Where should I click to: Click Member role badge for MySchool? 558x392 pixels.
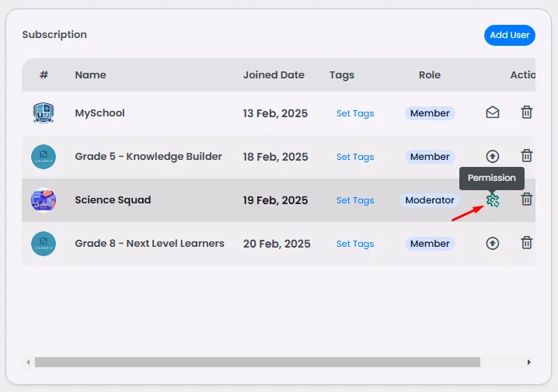(x=429, y=113)
